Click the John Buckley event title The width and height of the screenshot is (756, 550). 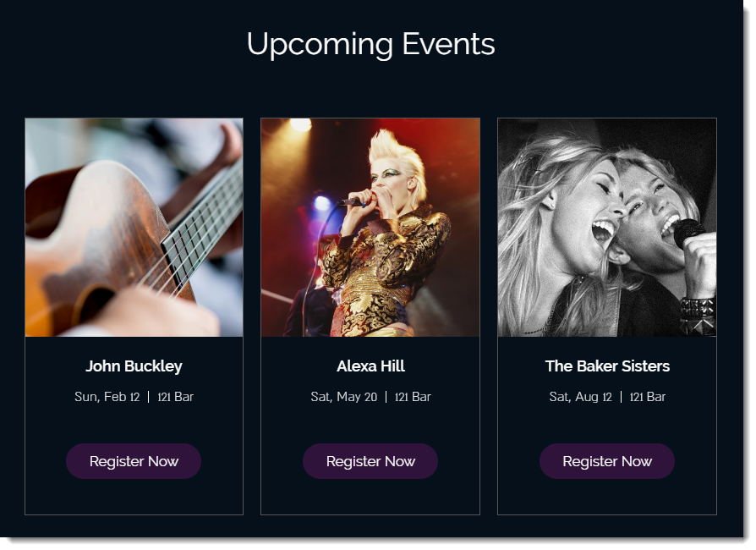134,366
